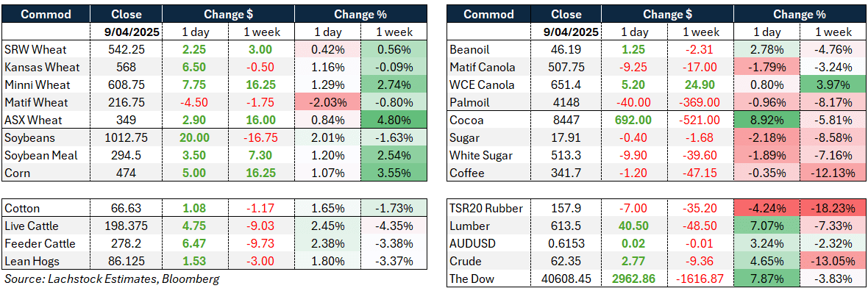Select the Minni Wheat 1 week percent cell
This screenshot has width=868, height=291.
pos(394,86)
